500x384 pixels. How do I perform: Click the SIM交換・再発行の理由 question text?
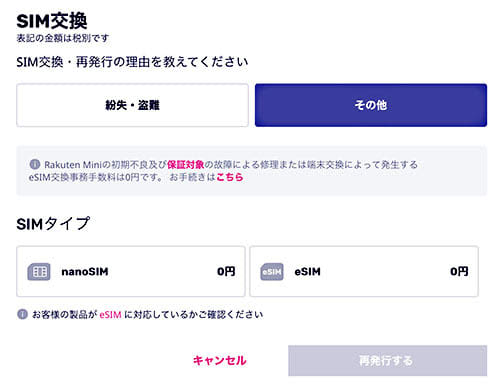(x=132, y=62)
